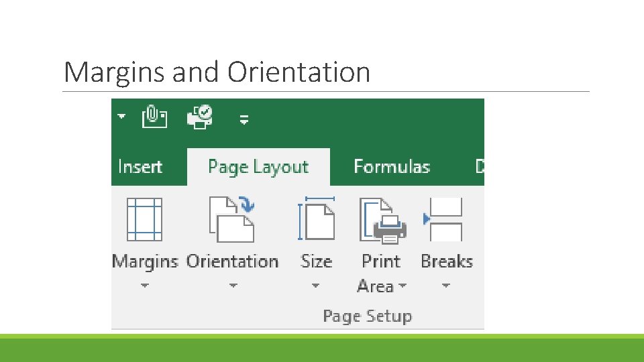Open the Customize Quick Access Toolbar menu
This screenshot has width=644, height=362.
[244, 119]
